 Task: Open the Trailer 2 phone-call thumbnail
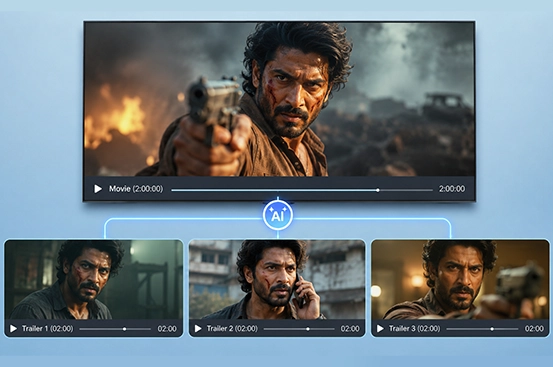277,280
